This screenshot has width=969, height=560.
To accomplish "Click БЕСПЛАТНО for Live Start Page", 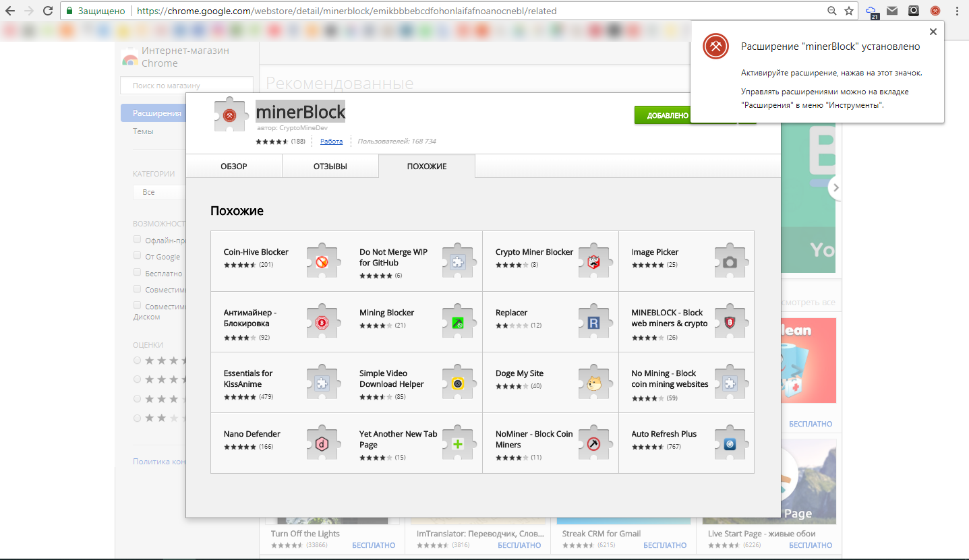I will pyautogui.click(x=811, y=545).
